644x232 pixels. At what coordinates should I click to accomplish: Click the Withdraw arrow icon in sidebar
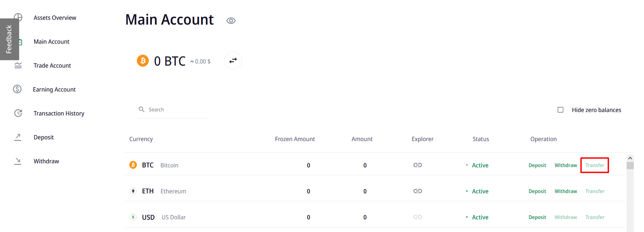(18, 161)
